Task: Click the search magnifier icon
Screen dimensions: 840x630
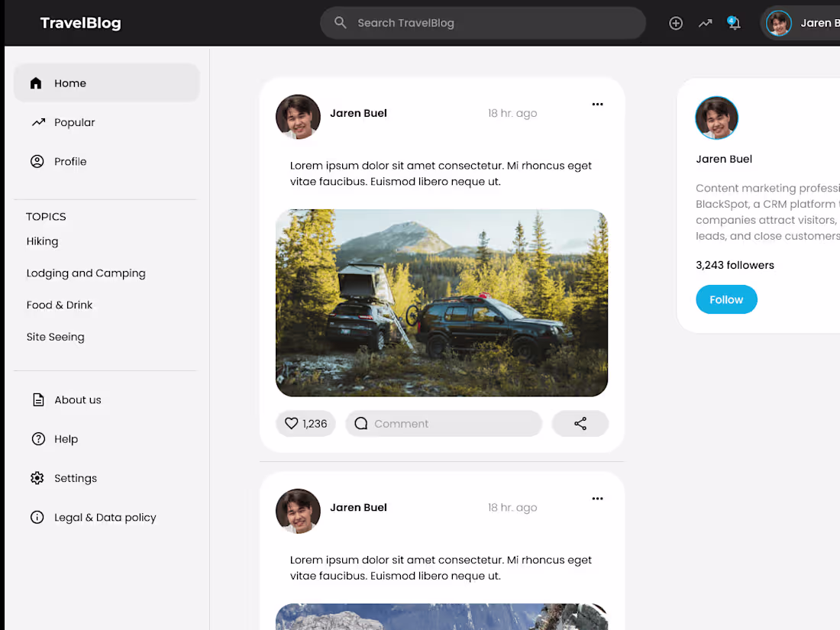Action: click(x=340, y=22)
